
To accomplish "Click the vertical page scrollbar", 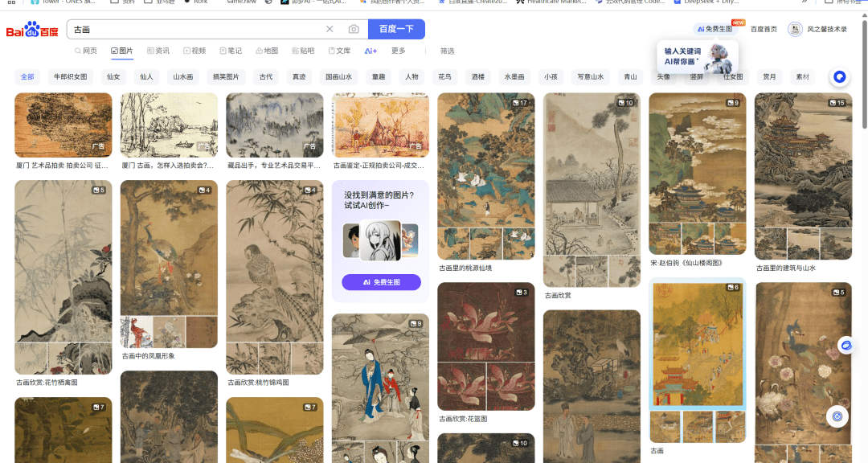I will tap(864, 72).
